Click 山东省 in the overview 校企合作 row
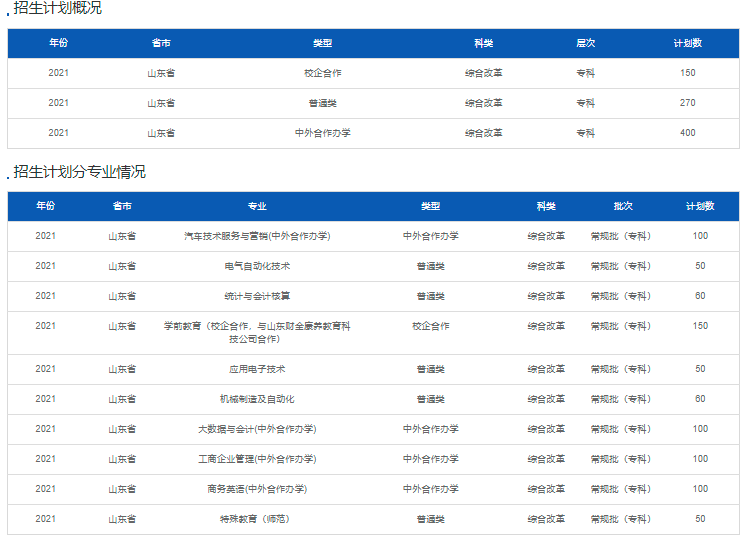 161,73
